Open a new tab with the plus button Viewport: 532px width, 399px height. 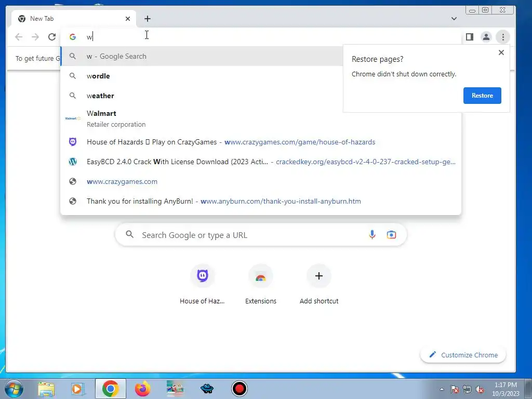pyautogui.click(x=147, y=19)
